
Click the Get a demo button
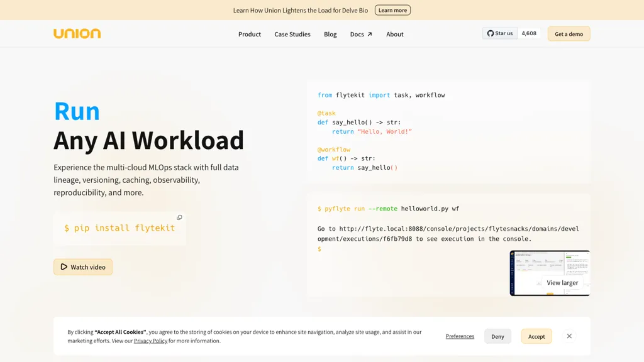pos(569,33)
